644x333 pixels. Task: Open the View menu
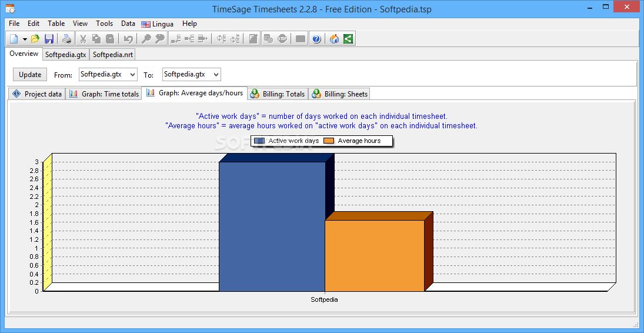pyautogui.click(x=80, y=24)
